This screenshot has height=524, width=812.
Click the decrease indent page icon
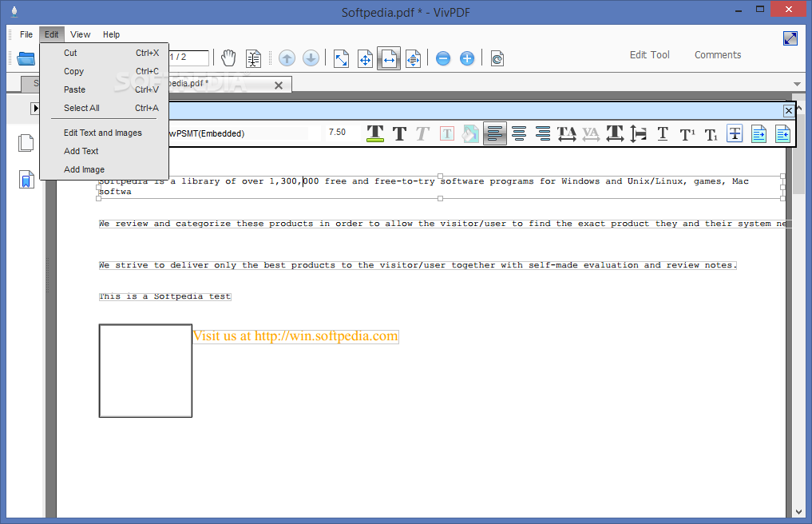[x=782, y=133]
